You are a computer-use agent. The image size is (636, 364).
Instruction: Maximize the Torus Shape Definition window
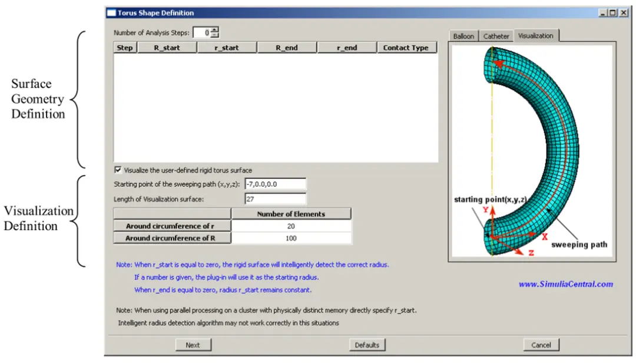(613, 12)
